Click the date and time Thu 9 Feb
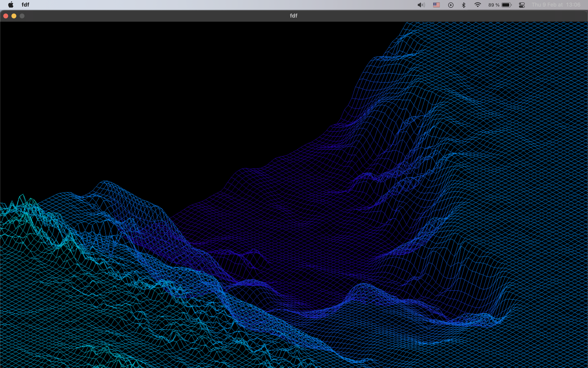 coord(556,5)
